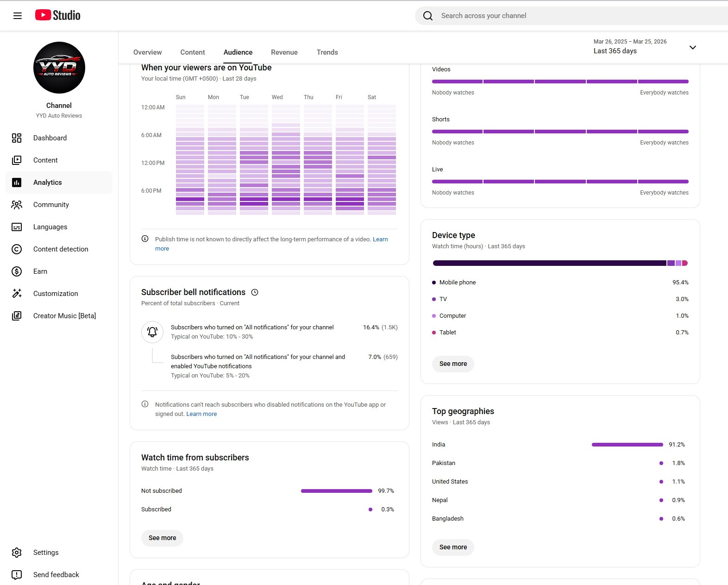Open the Content detection page

tap(61, 249)
